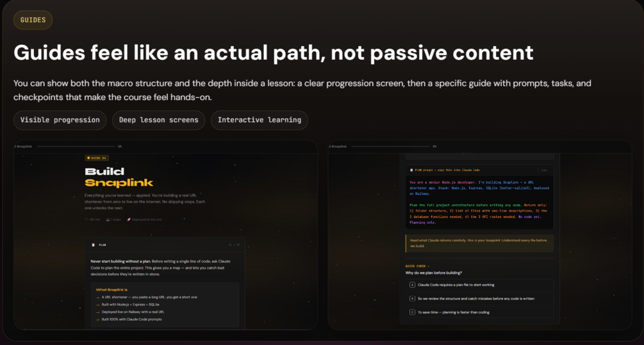Image resolution: width=644 pixels, height=345 pixels.
Task: Click the Snaplink label above the GUIDE 04 badge
Action: pos(24,146)
